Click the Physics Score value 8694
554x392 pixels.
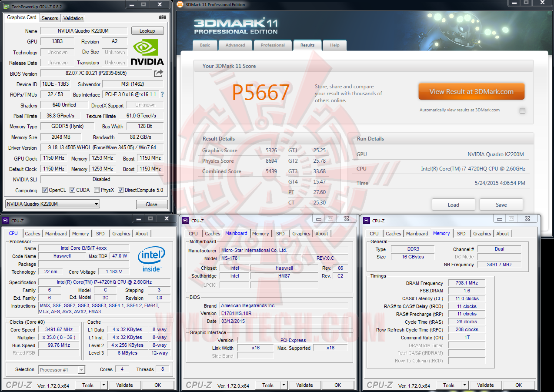click(271, 161)
